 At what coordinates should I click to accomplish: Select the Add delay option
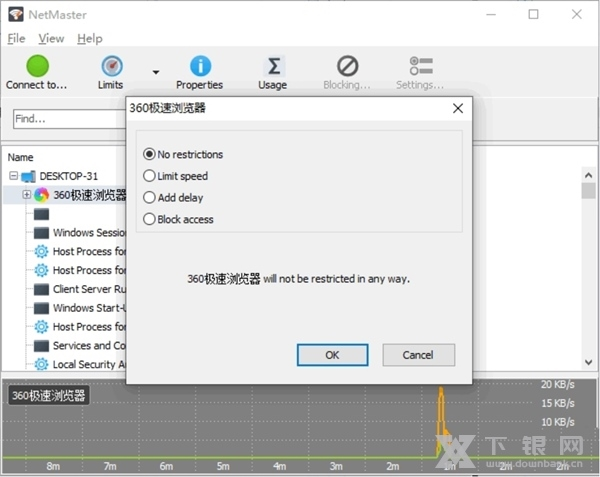tap(173, 198)
